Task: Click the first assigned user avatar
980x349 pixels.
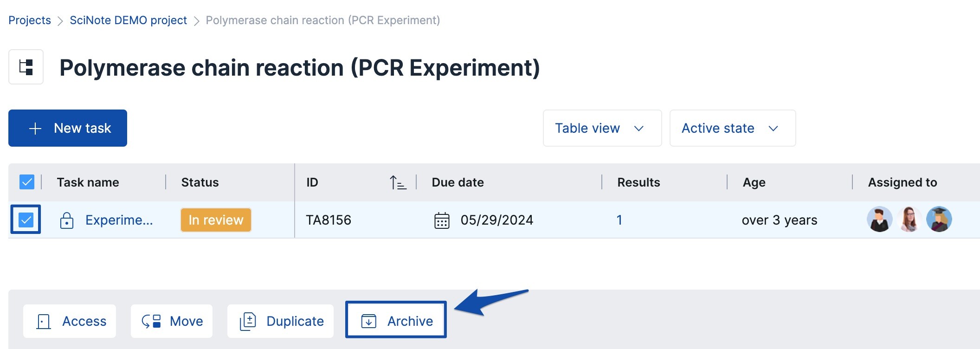Action: click(x=879, y=220)
